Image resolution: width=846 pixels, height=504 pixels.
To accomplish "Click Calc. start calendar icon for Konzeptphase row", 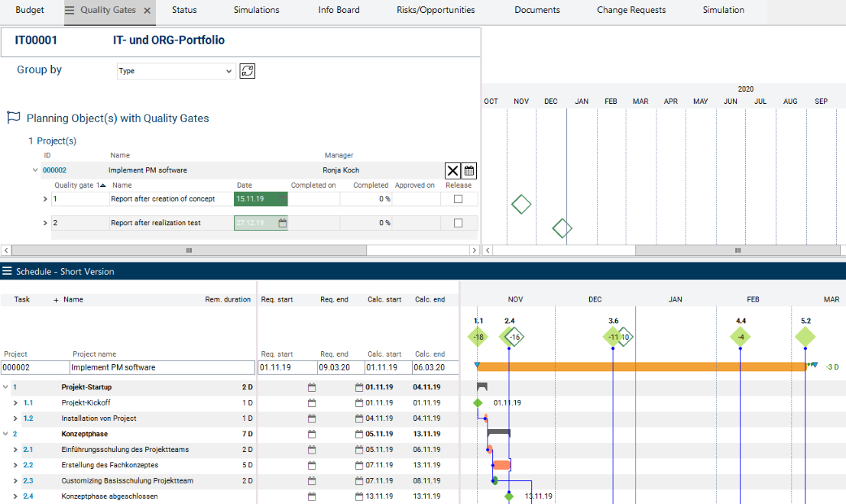I will click(359, 434).
